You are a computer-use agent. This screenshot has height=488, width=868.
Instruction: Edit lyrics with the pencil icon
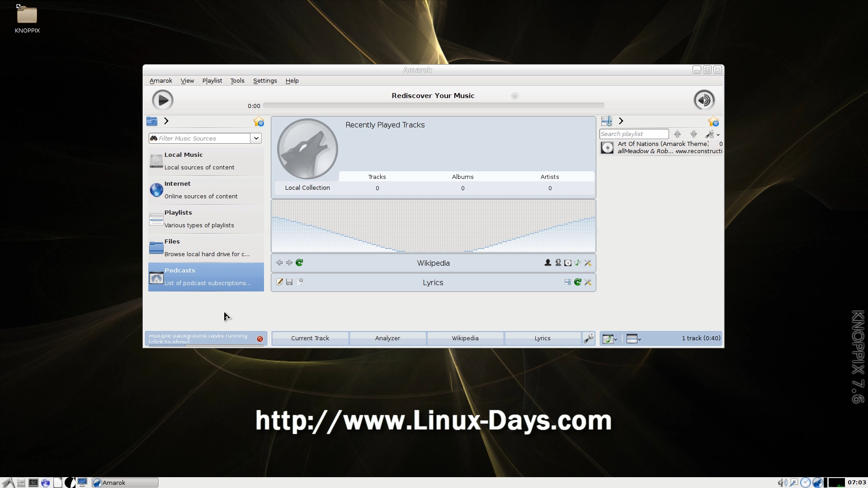click(x=279, y=282)
